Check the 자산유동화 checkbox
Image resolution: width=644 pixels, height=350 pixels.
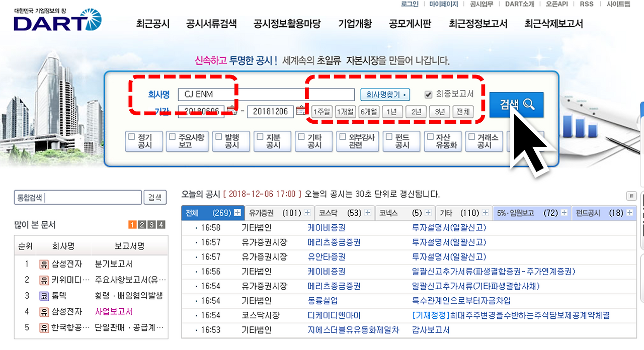pyautogui.click(x=430, y=136)
